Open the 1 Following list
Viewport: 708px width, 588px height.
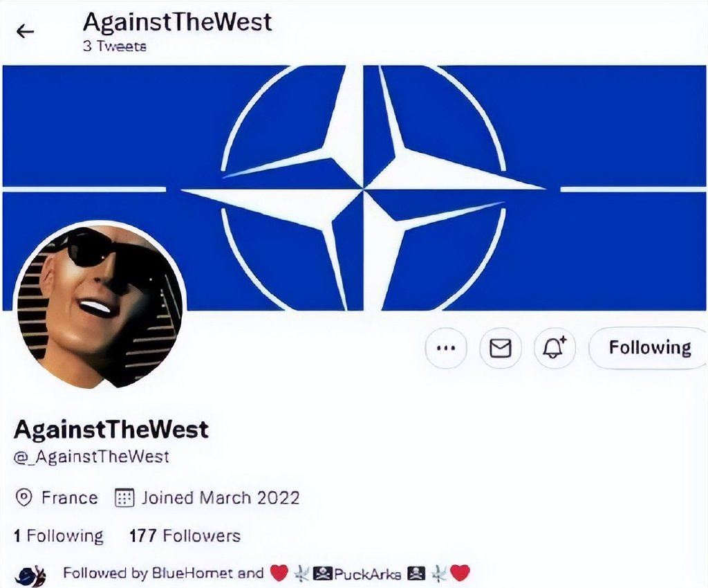pyautogui.click(x=59, y=536)
